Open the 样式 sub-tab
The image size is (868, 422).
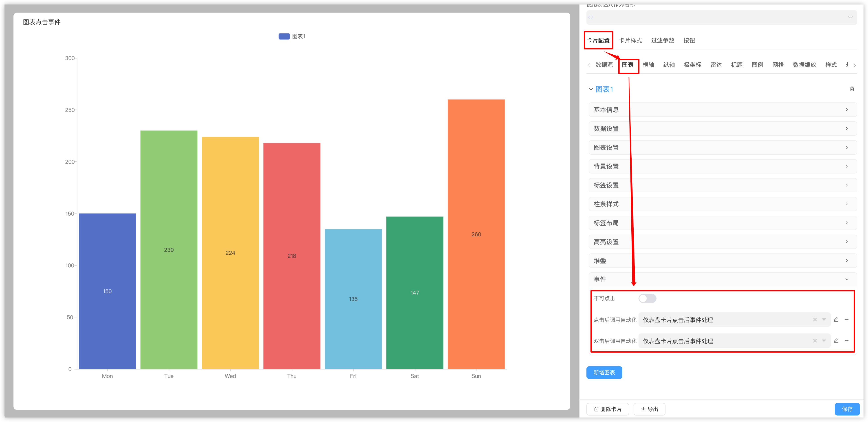tap(831, 65)
